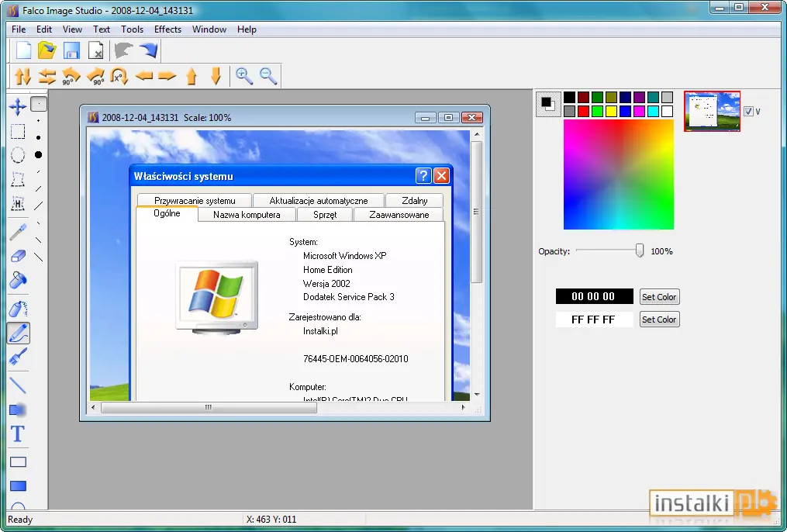Pick the cyan palette swatch

pyautogui.click(x=653, y=112)
